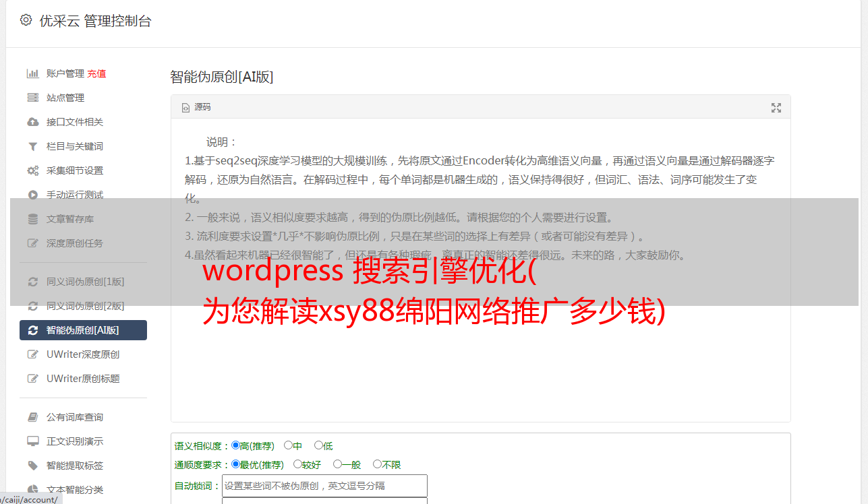Click the refresh icon for 智能伪原创[AI版]
This screenshot has width=868, height=504.
pyautogui.click(x=32, y=330)
